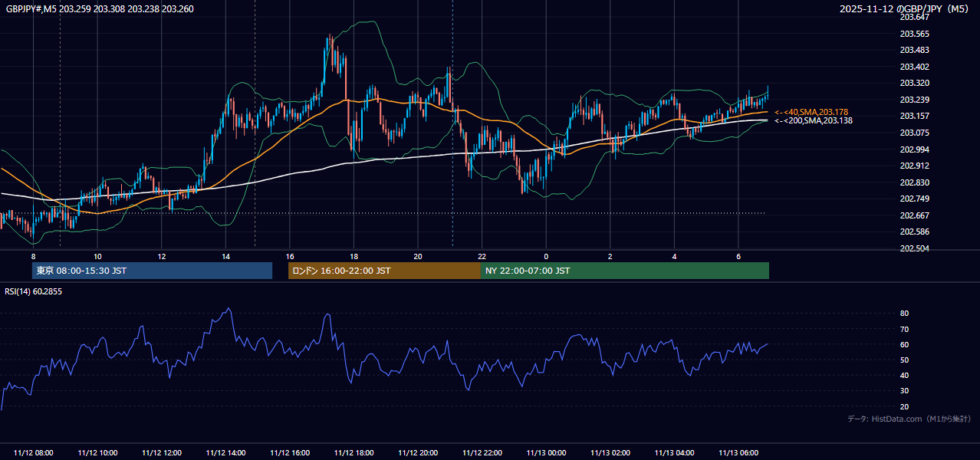980x460 pixels.
Task: Click price axis value 202.504
Action: [914, 248]
